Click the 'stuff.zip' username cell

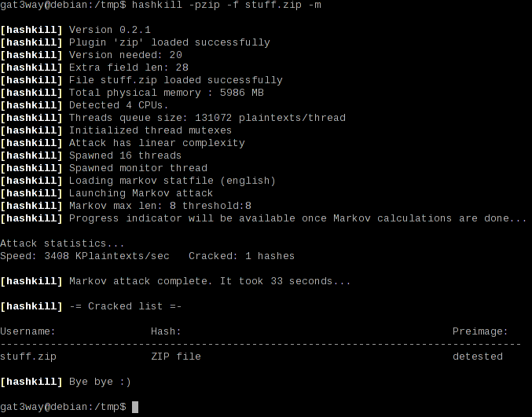click(x=28, y=357)
